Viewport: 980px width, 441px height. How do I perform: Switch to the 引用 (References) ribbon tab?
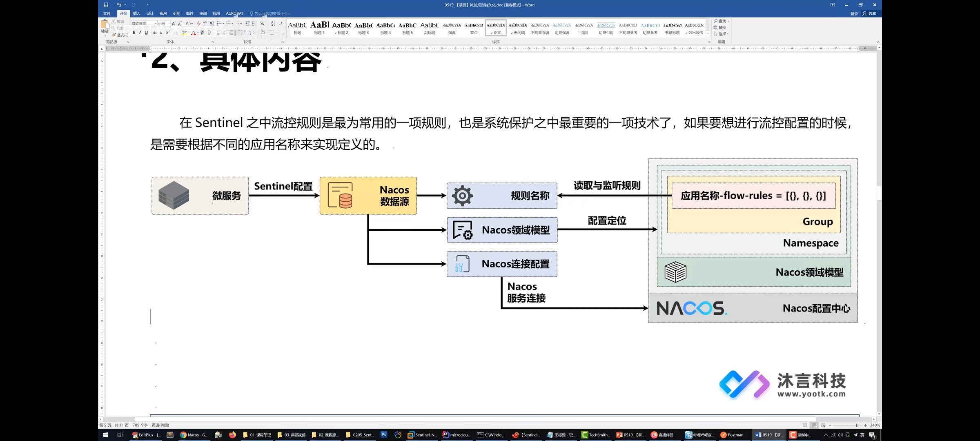coord(176,13)
